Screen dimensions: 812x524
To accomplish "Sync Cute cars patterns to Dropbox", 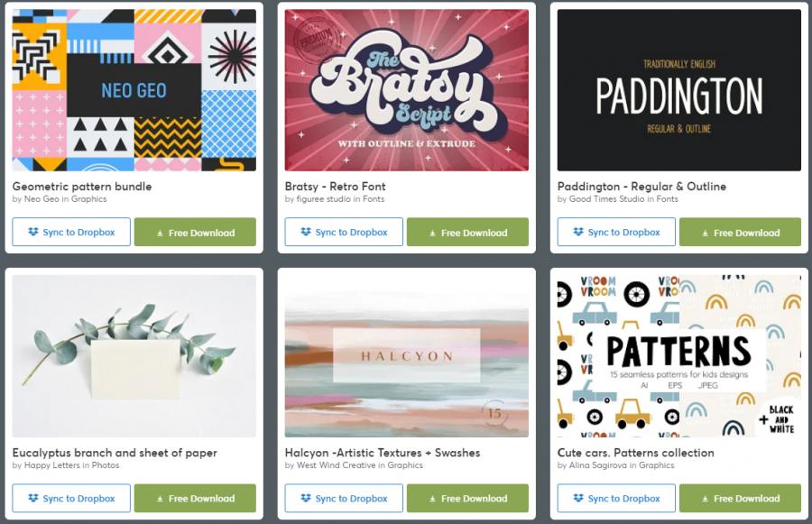I will point(616,498).
